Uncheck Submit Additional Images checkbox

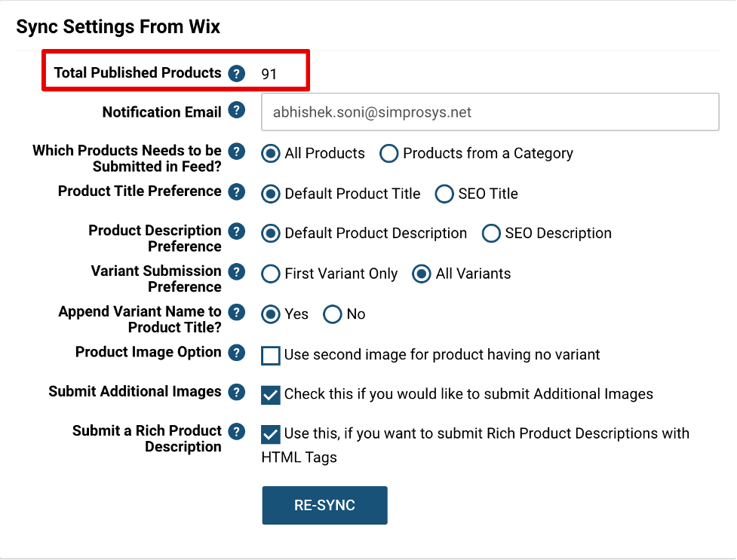coord(271,395)
